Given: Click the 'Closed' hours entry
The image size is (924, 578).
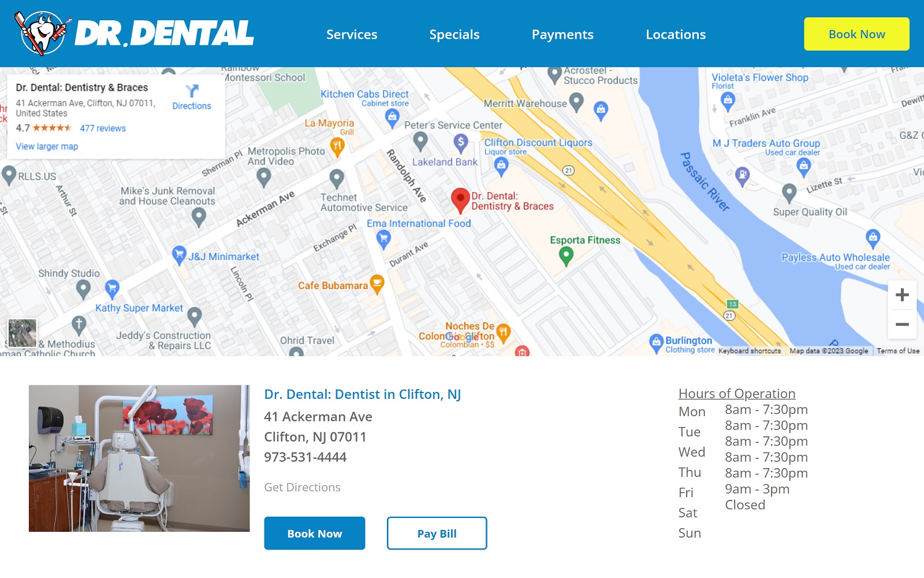Looking at the screenshot, I should (x=745, y=505).
